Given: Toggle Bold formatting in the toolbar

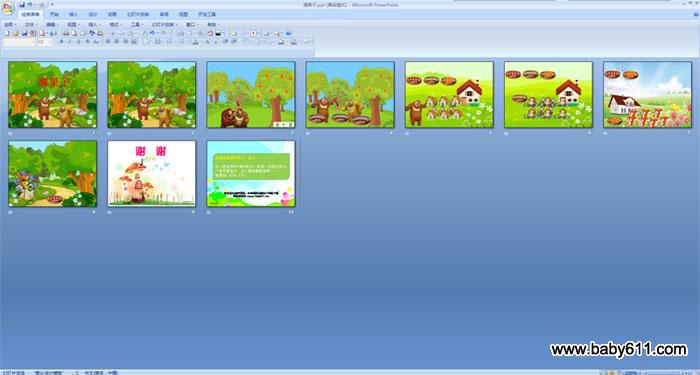Looking at the screenshot, I should (62, 42).
